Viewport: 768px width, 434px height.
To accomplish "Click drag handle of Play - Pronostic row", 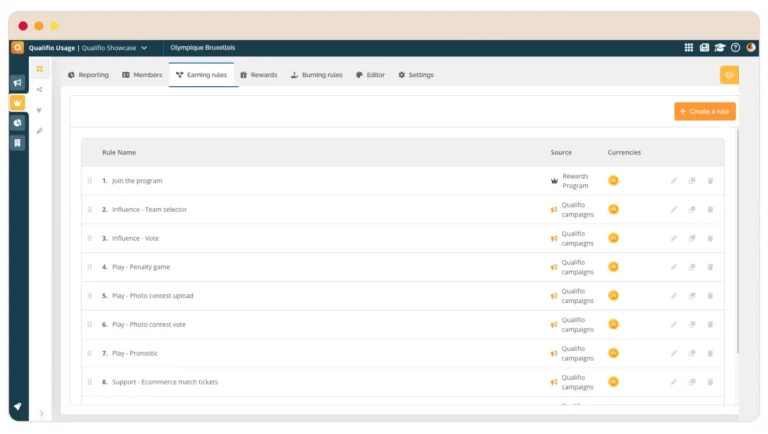I will [x=90, y=353].
